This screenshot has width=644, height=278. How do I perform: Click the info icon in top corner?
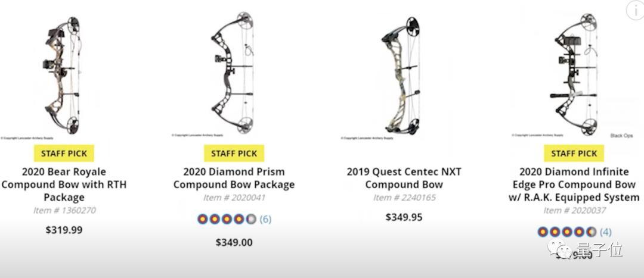[634, 10]
